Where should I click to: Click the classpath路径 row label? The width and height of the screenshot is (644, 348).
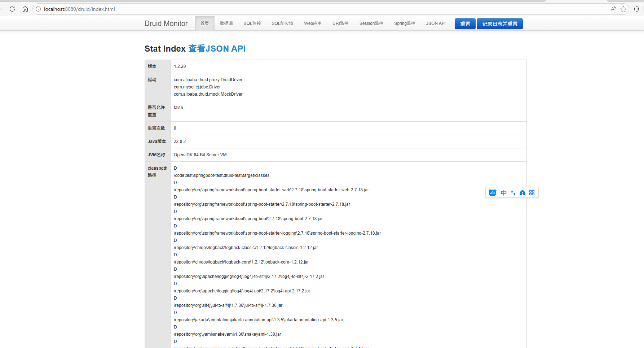158,172
